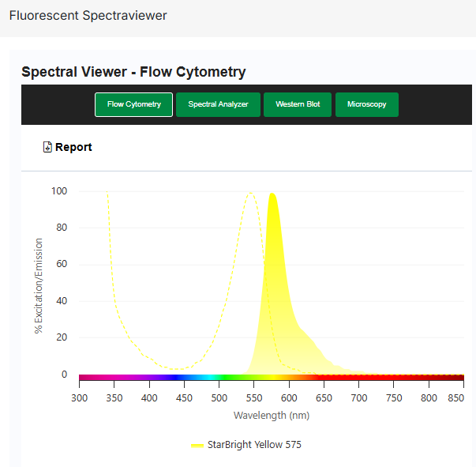Viewport: 476px width, 467px height.
Task: Click the filled yellow emission peak
Action: [x=273, y=237]
